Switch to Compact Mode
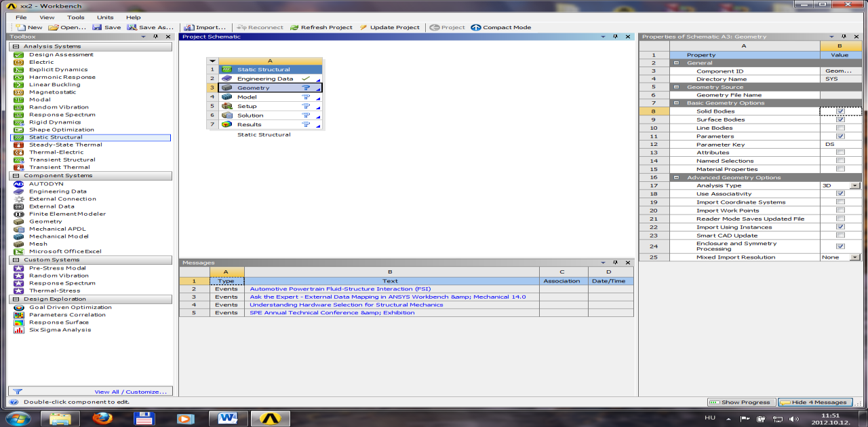Image resolution: width=868 pixels, height=427 pixels. click(501, 27)
